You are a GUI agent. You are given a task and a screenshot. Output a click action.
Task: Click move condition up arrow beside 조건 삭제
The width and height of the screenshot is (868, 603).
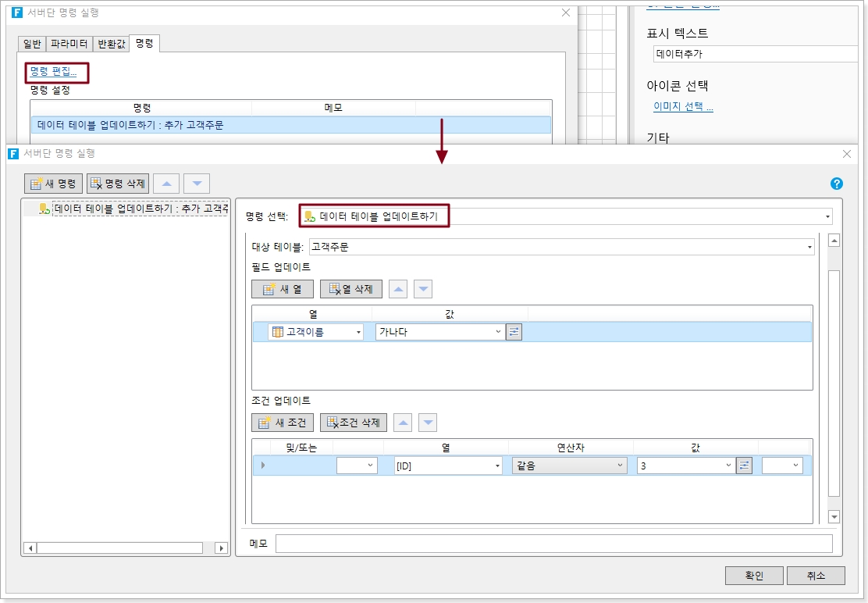coord(402,423)
